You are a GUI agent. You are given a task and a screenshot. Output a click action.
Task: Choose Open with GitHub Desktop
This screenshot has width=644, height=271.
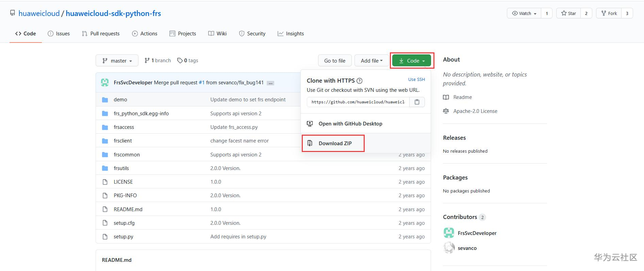coord(350,124)
